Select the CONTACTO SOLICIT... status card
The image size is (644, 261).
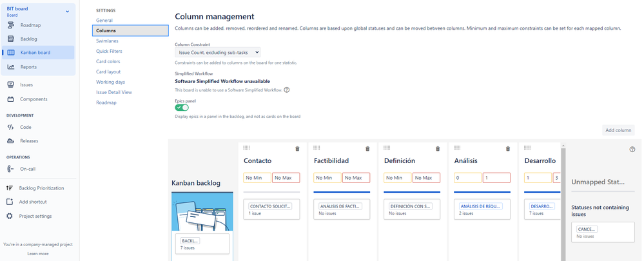point(271,209)
